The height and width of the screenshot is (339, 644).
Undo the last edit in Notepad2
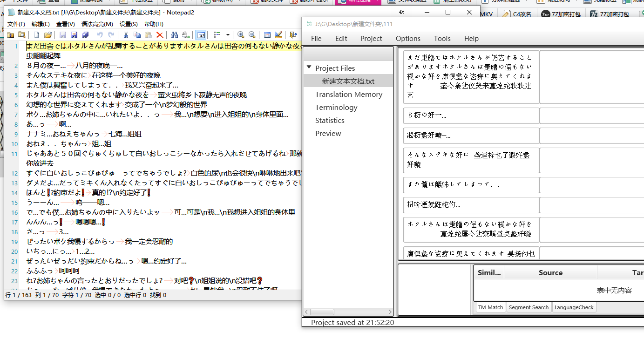[100, 34]
